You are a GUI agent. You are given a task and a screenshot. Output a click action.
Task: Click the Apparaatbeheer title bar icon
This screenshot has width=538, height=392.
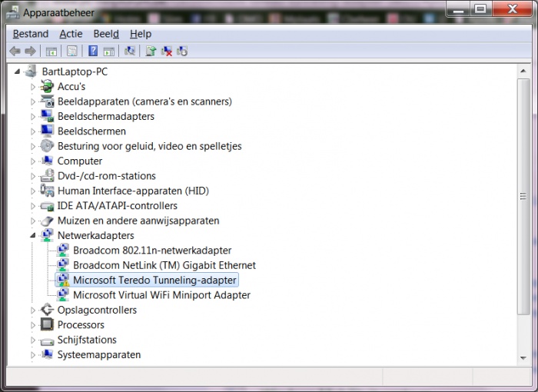[13, 13]
